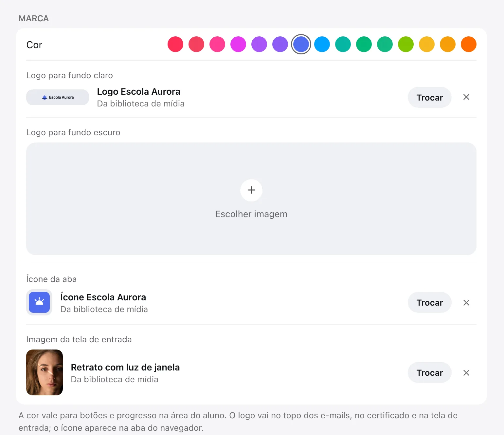This screenshot has height=435, width=504.
Task: Pick the last deep orange swatch
Action: [x=469, y=44]
